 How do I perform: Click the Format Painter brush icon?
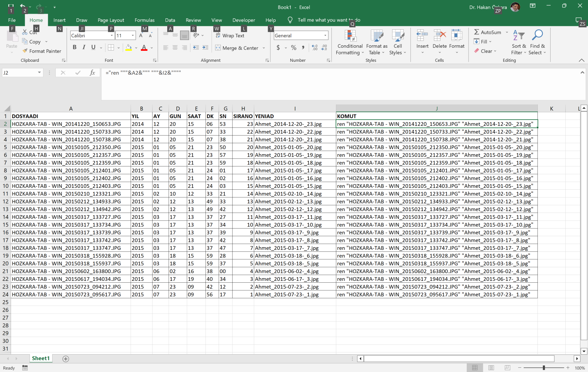pos(25,51)
